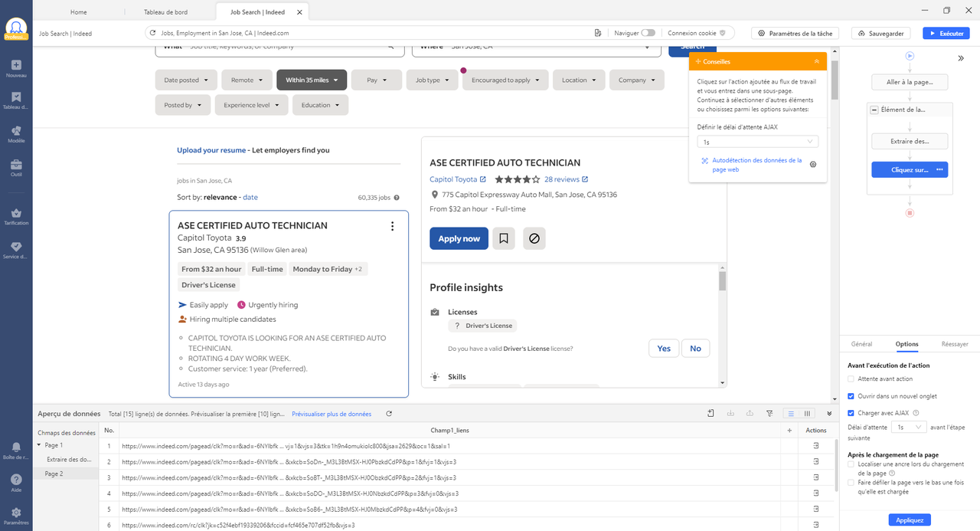
Task: Toggle the Naviguer switch
Action: click(648, 33)
